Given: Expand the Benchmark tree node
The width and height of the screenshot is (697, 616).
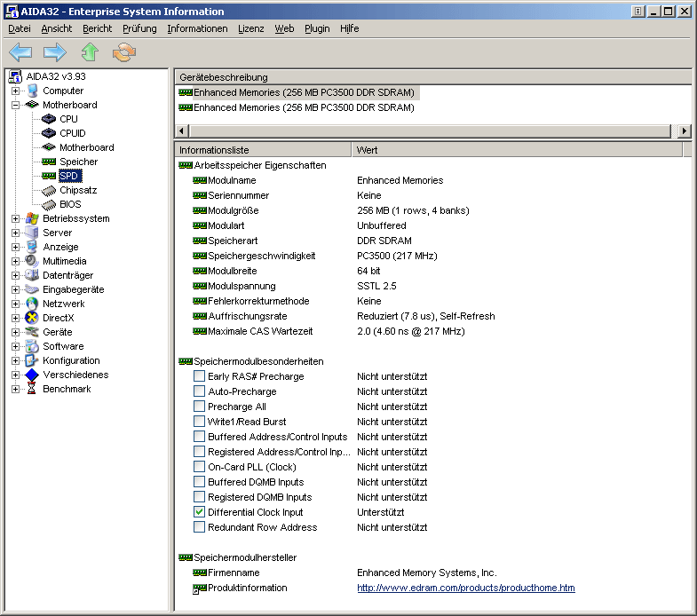Looking at the screenshot, I should [16, 390].
